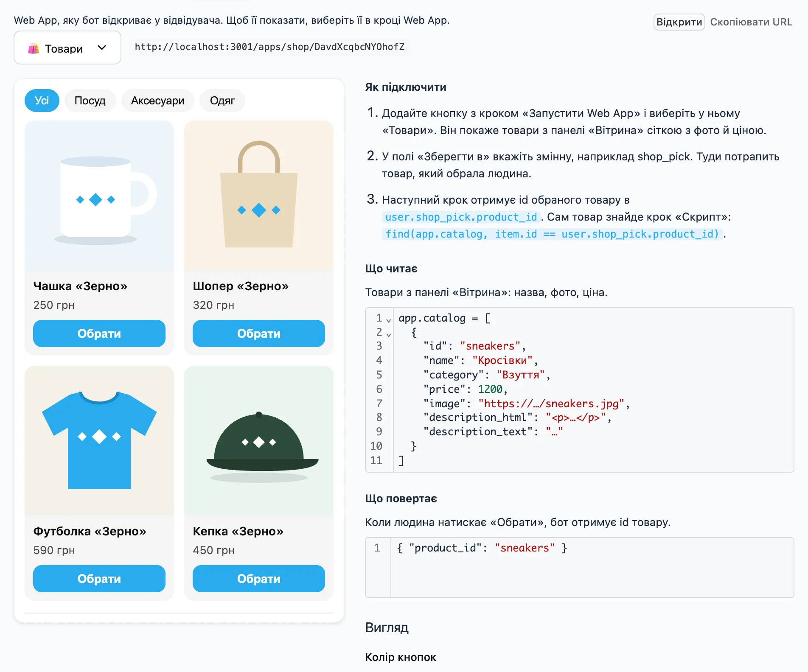Choose «Обрати» for Чашка «Зерно»
This screenshot has width=808, height=672.
tap(99, 333)
